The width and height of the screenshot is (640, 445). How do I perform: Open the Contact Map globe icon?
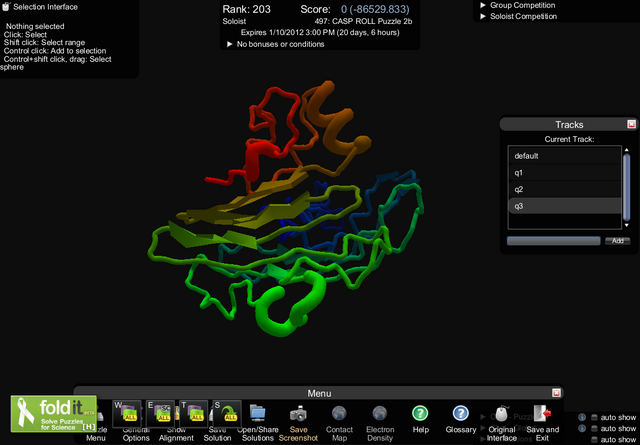click(339, 413)
